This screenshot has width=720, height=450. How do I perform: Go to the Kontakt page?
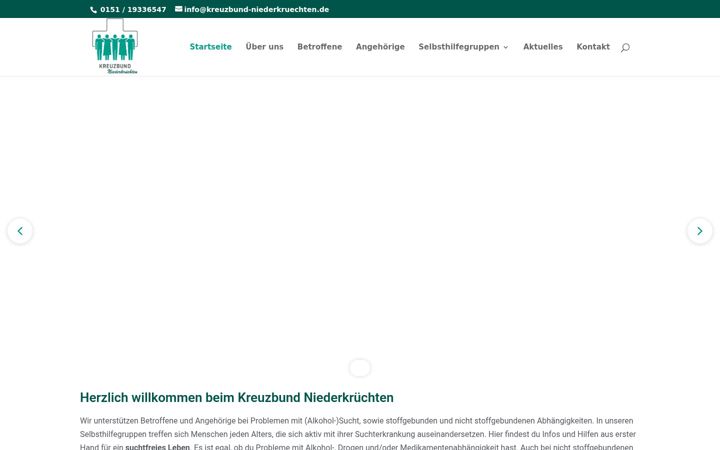tap(593, 47)
